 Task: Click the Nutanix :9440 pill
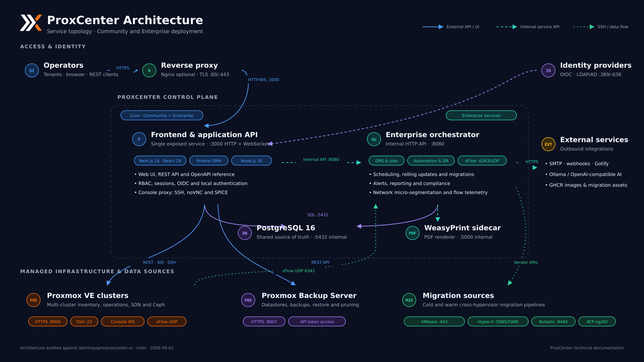pyautogui.click(x=553, y=321)
